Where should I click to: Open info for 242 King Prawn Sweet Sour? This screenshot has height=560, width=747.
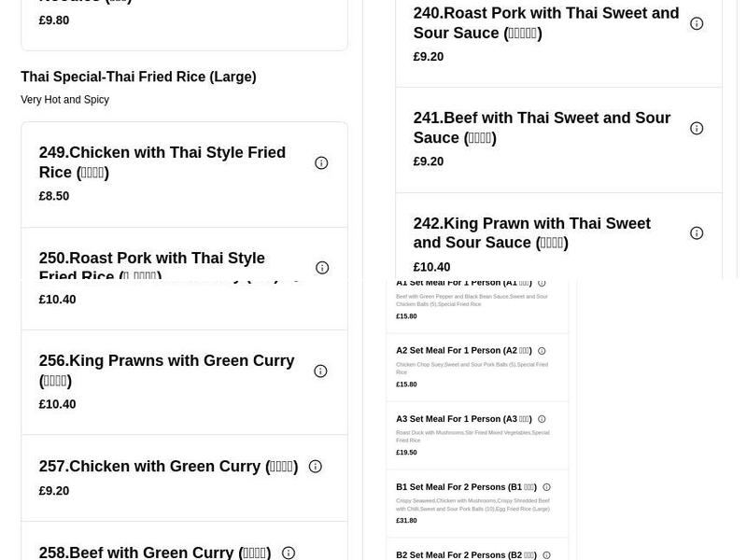pos(697,232)
